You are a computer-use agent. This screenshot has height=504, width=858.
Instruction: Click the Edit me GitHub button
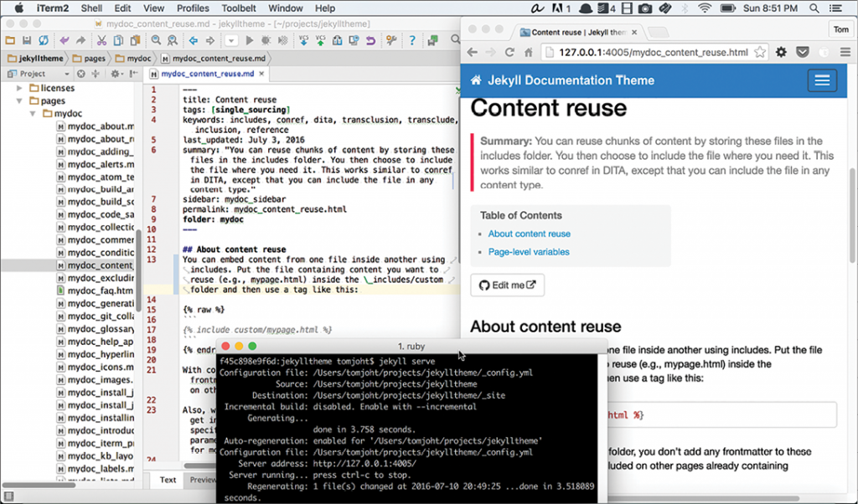(507, 285)
